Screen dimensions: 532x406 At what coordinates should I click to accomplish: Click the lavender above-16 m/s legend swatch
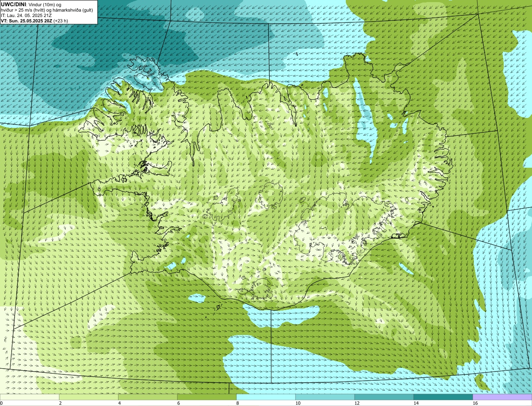click(502, 397)
